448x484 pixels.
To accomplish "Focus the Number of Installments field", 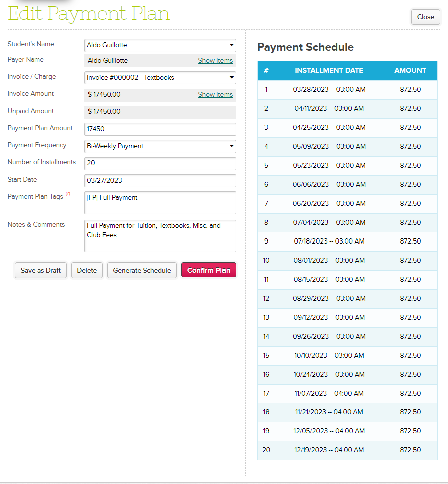I will coord(160,164).
